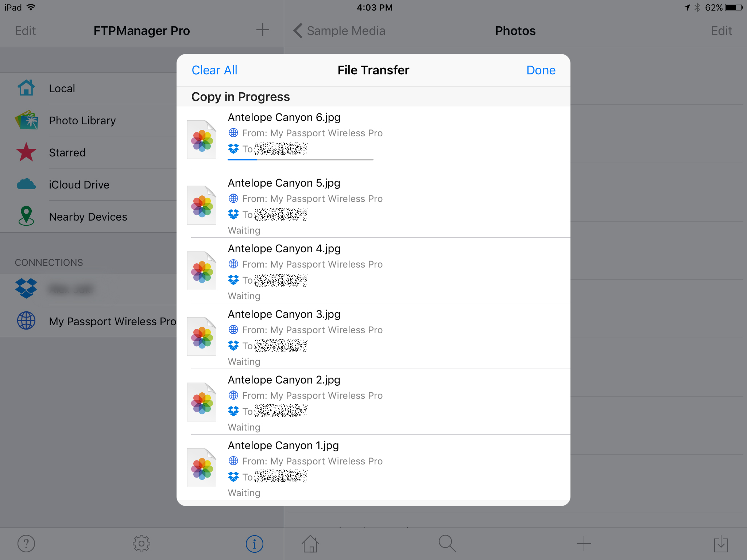Select Antelope Canyon 4.jpg file thumbnail
This screenshot has height=560, width=747.
click(202, 271)
